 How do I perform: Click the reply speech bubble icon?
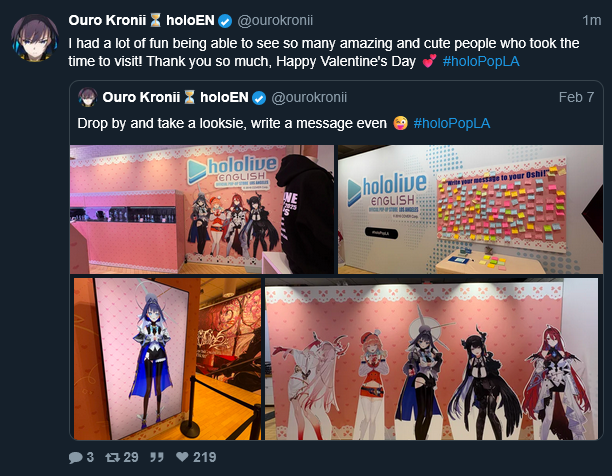(x=76, y=457)
